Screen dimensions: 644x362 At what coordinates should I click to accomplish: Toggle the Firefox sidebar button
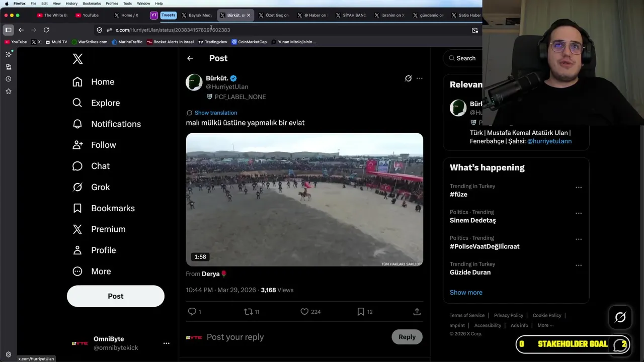point(8,30)
